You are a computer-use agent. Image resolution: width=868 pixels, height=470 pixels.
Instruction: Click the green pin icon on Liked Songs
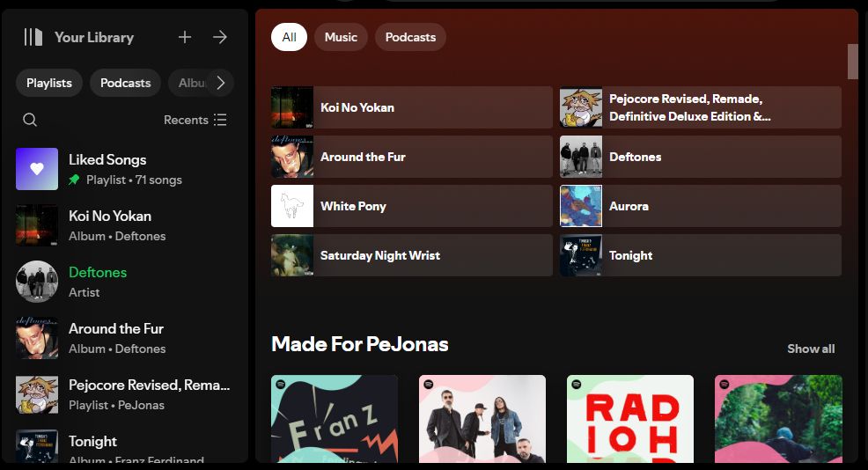[x=74, y=180]
